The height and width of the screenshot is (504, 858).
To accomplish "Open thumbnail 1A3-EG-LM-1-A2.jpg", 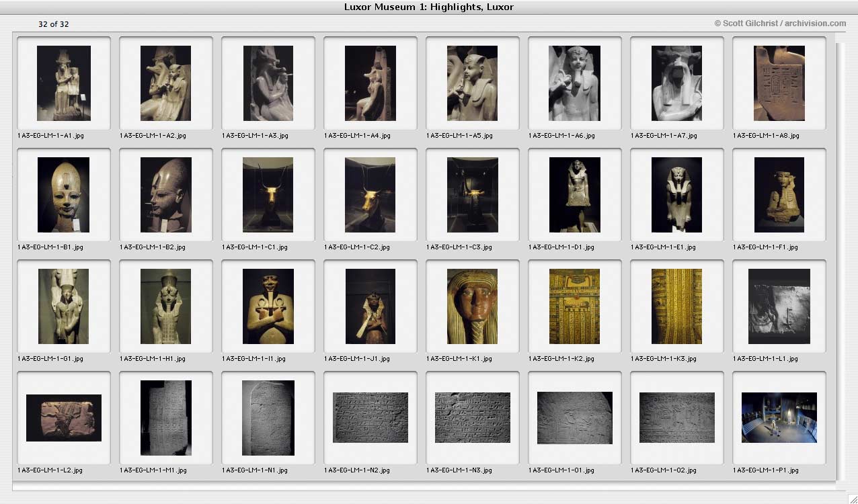I will 166,83.
